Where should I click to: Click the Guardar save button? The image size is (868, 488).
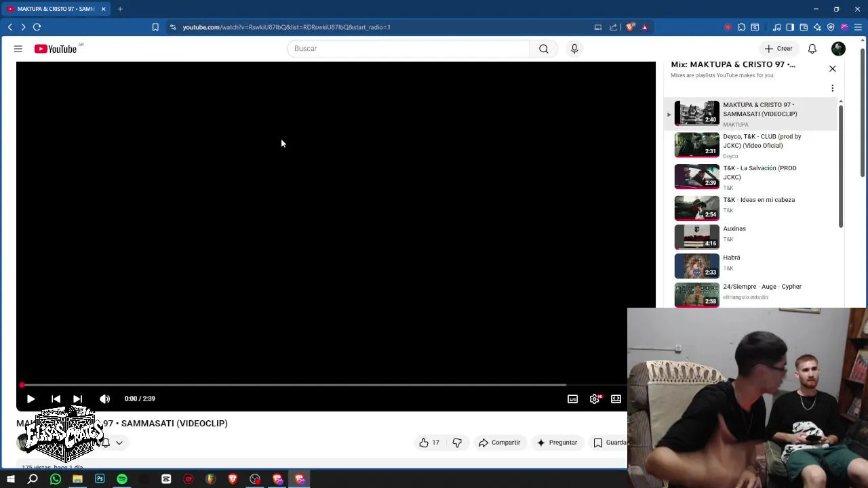click(609, 443)
